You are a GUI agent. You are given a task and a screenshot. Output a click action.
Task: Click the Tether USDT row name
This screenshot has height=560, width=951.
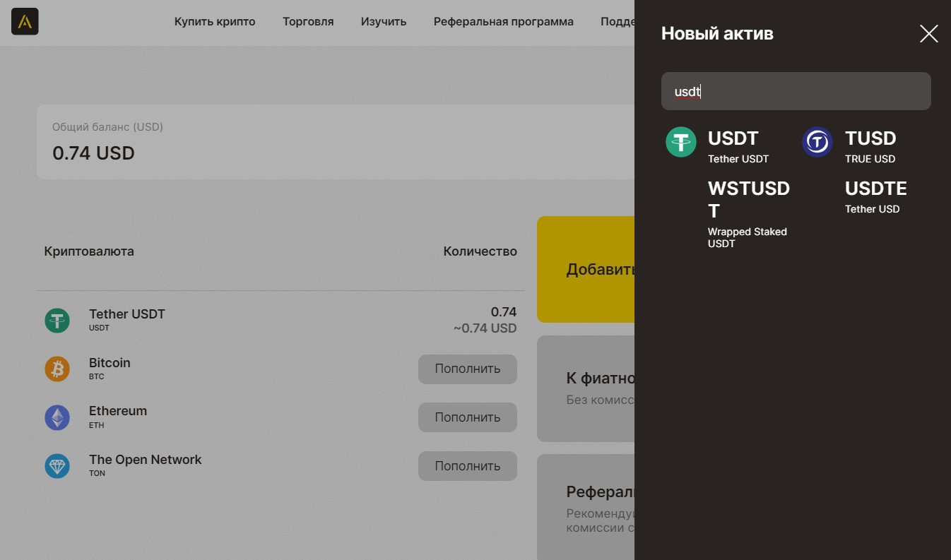click(x=127, y=314)
